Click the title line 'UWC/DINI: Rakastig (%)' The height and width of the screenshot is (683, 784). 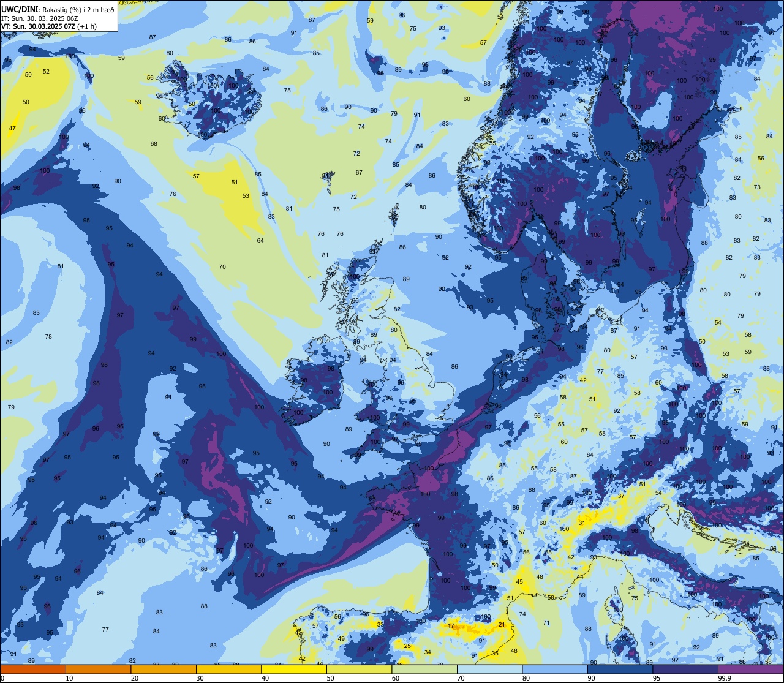click(x=41, y=9)
